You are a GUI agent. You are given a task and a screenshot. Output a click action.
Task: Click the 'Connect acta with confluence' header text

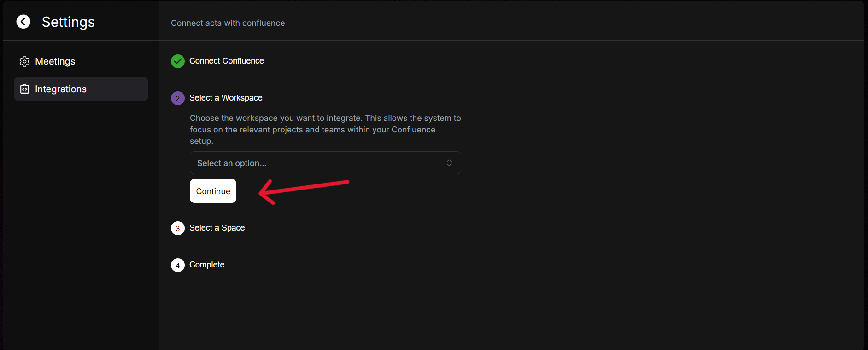(x=228, y=23)
